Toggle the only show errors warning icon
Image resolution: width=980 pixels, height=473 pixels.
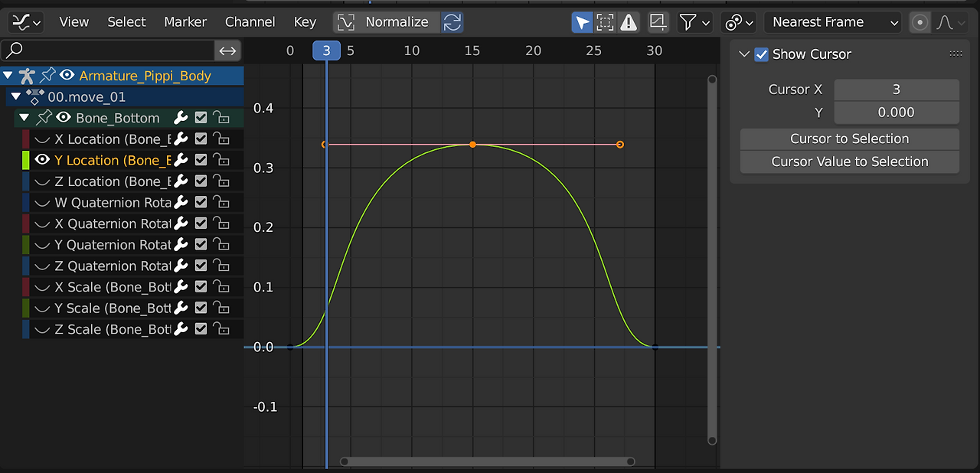point(629,22)
